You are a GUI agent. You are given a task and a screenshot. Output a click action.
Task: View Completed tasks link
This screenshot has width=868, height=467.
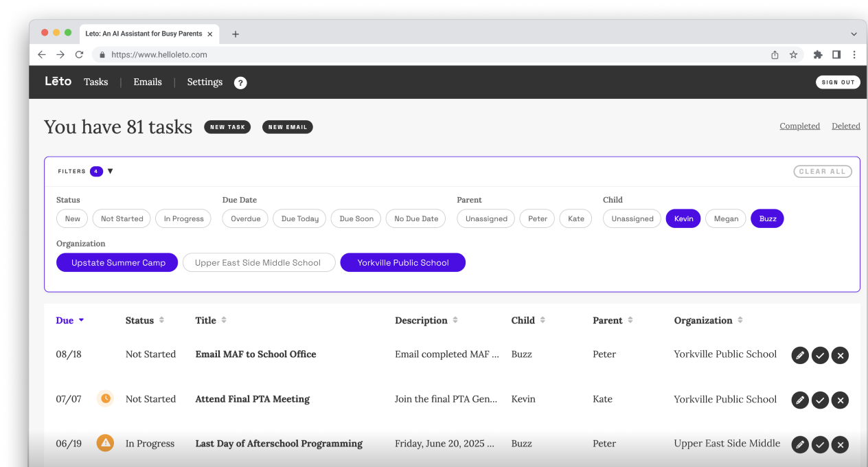click(799, 126)
